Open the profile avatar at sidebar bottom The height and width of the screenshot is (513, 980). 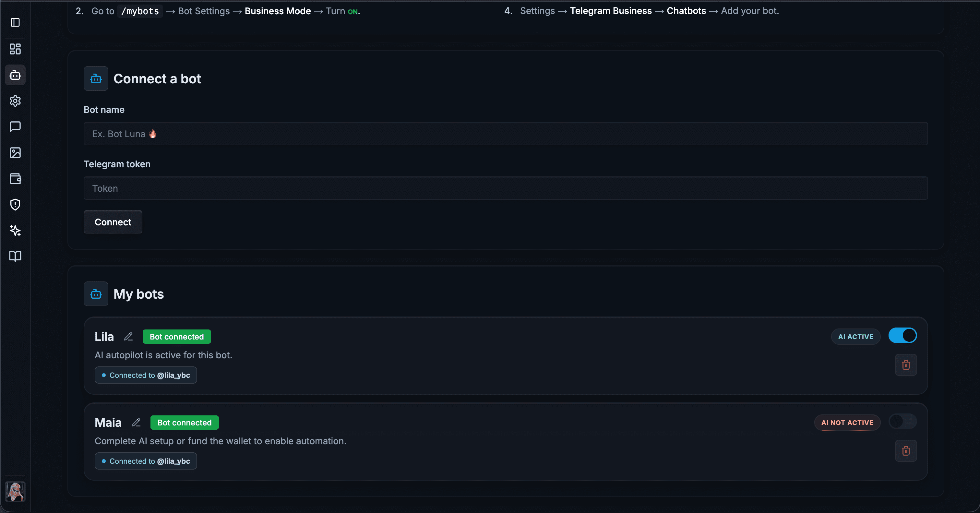pos(15,492)
